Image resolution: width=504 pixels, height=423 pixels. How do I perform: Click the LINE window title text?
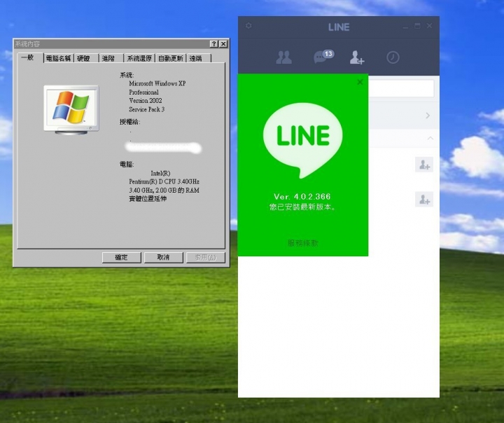click(339, 27)
